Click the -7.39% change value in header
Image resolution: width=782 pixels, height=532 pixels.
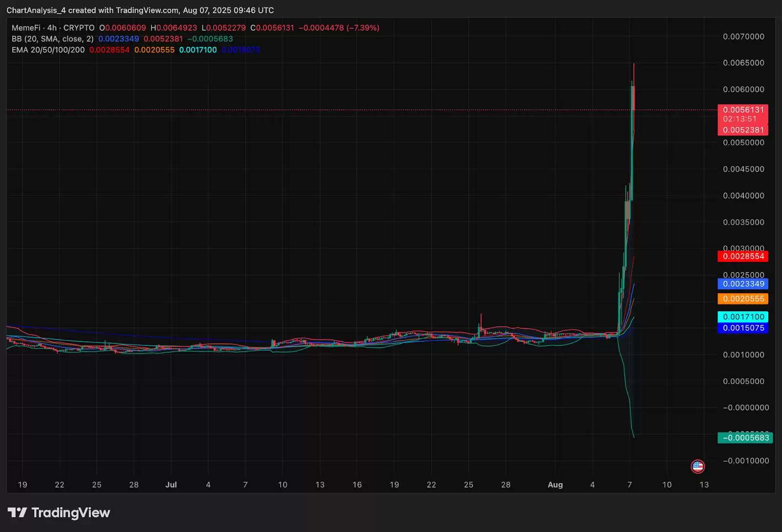point(363,28)
